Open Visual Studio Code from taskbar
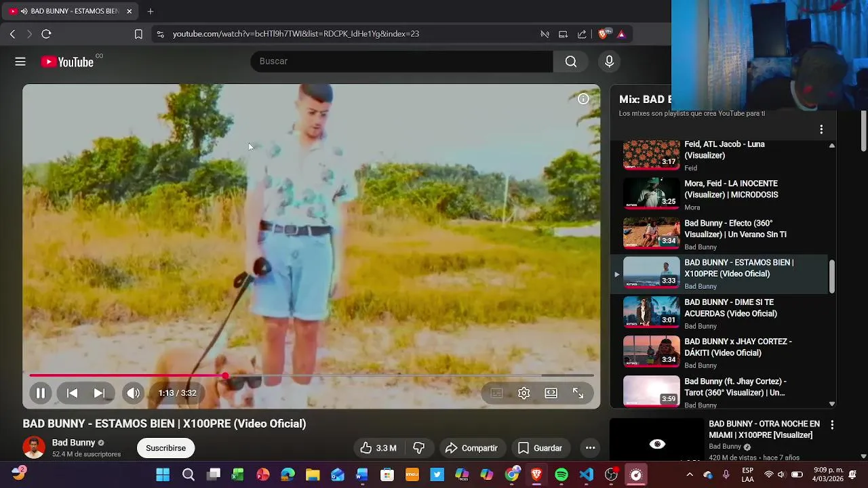The image size is (868, 488). [x=587, y=475]
